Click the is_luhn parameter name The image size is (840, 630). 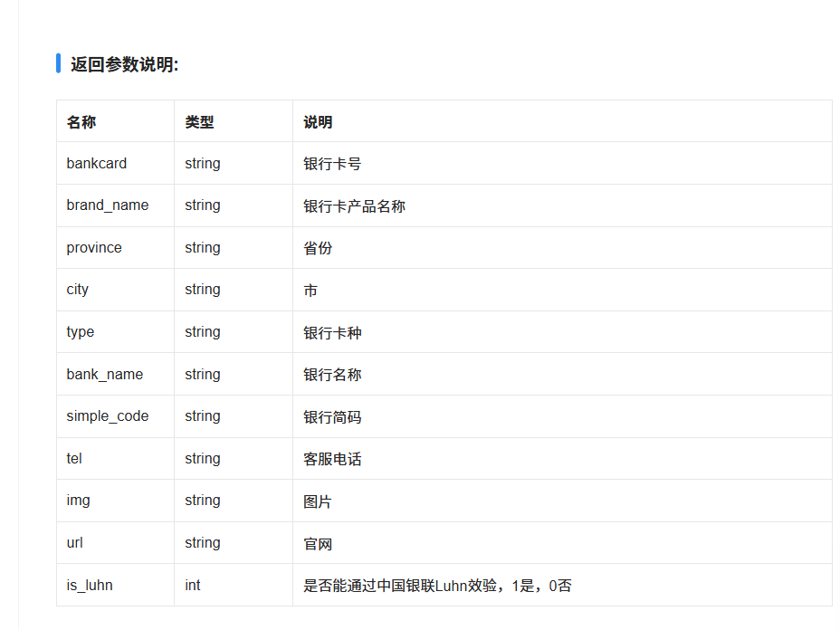click(89, 585)
